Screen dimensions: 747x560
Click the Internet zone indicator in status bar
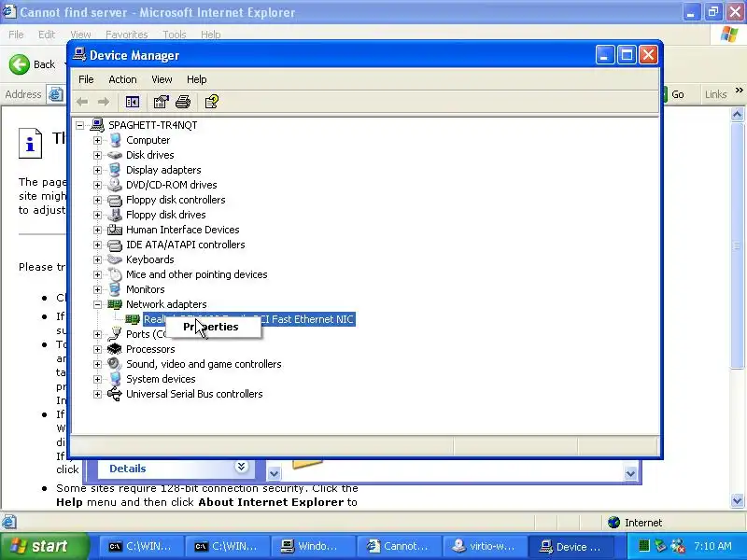coord(635,523)
